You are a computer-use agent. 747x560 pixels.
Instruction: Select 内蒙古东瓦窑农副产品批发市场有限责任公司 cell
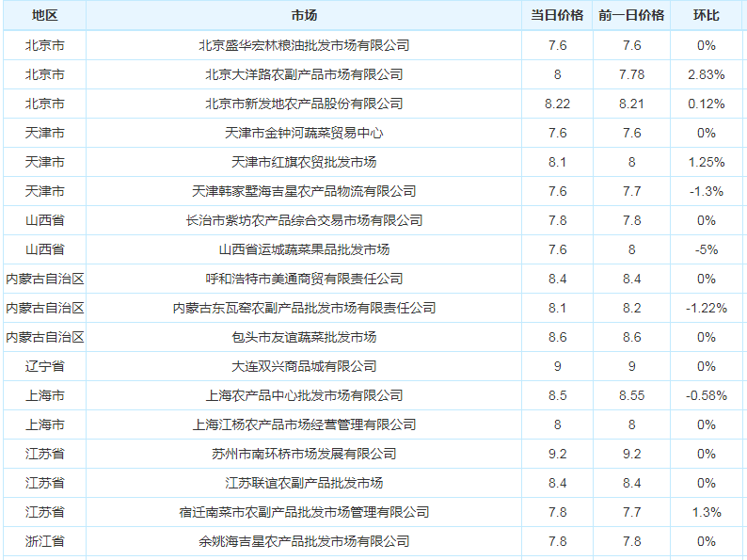(304, 308)
